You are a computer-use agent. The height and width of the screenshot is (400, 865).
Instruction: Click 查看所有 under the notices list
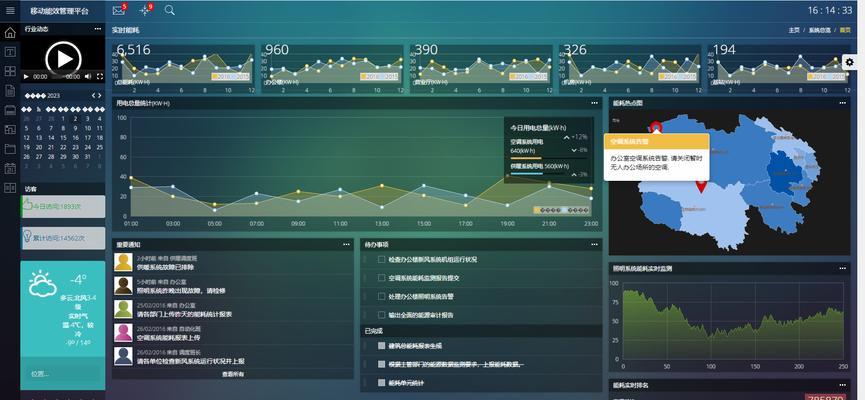[233, 374]
